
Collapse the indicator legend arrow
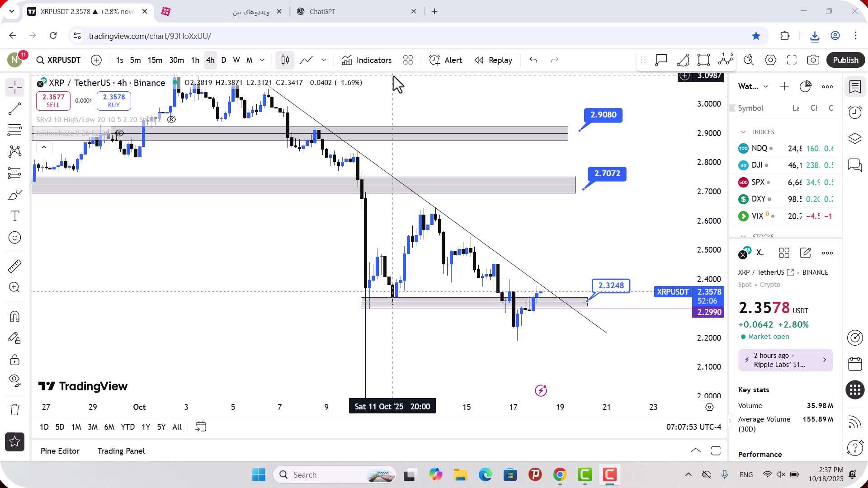pyautogui.click(x=44, y=147)
